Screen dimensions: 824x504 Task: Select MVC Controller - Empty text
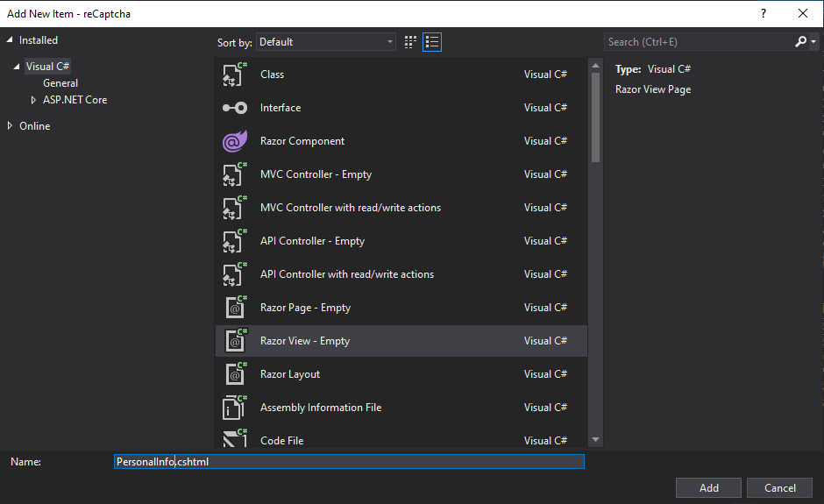(x=316, y=174)
